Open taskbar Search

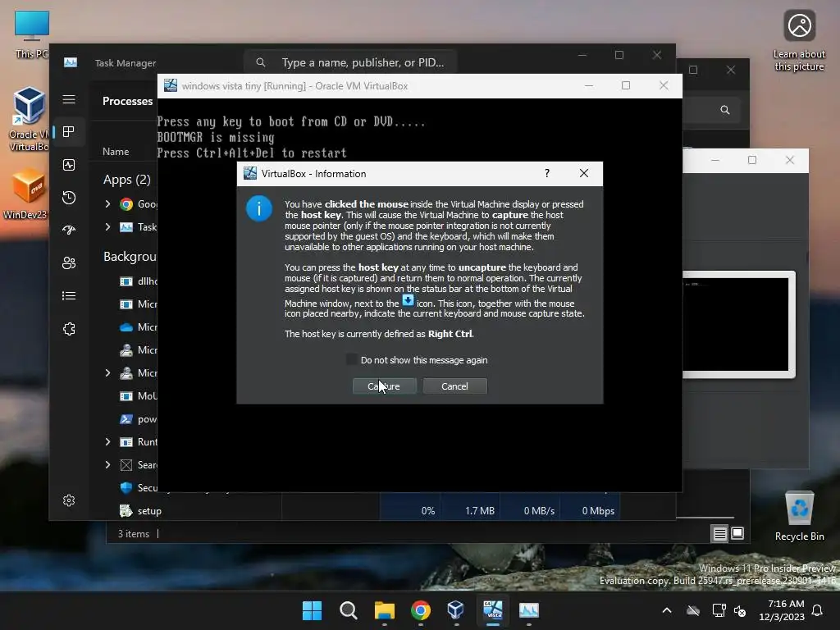click(348, 610)
